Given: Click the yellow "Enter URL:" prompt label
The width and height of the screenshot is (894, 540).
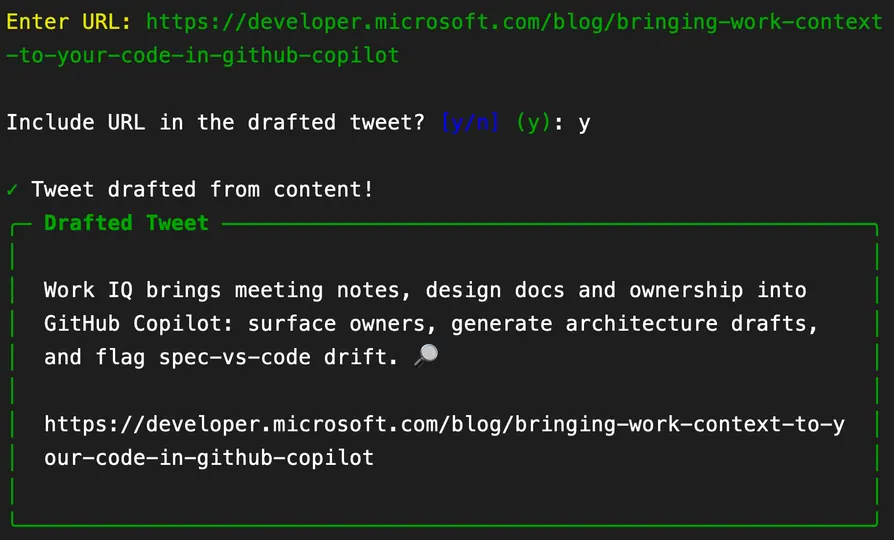Looking at the screenshot, I should click(68, 22).
